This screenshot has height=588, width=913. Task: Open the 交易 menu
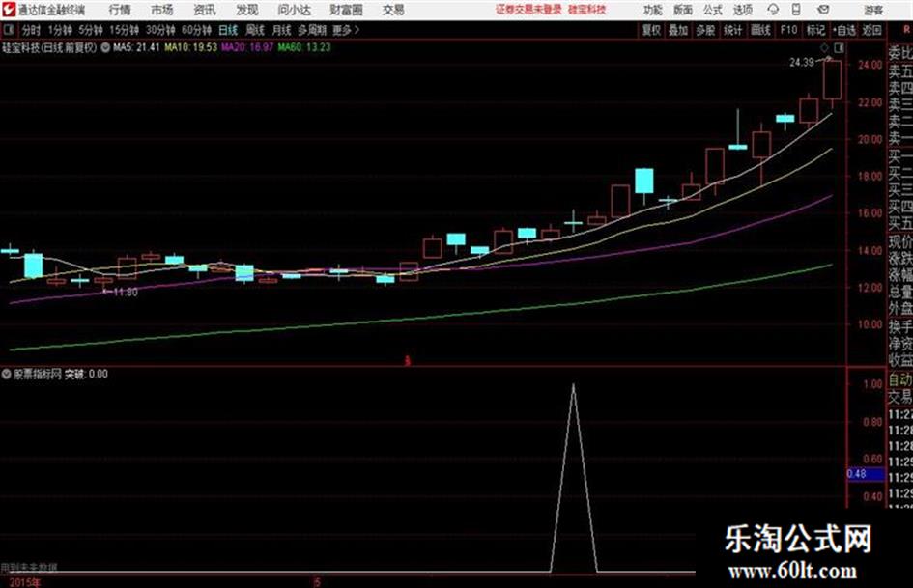pyautogui.click(x=393, y=10)
